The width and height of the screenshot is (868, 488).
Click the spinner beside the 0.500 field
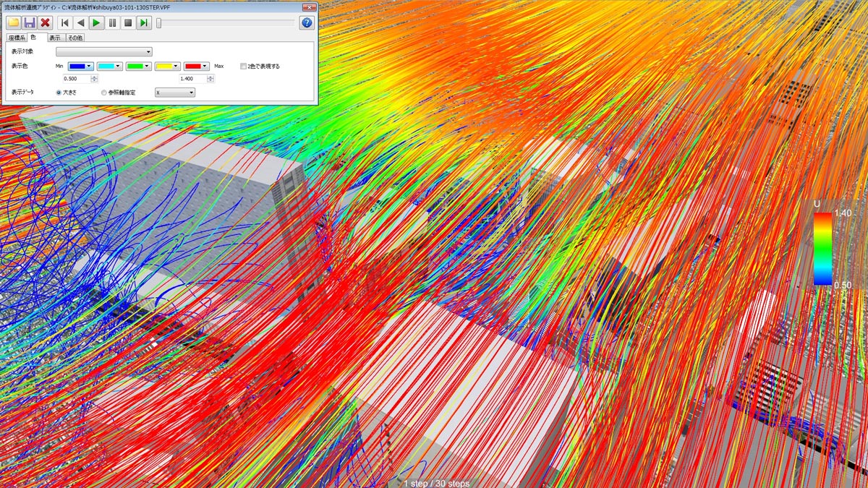[94, 79]
